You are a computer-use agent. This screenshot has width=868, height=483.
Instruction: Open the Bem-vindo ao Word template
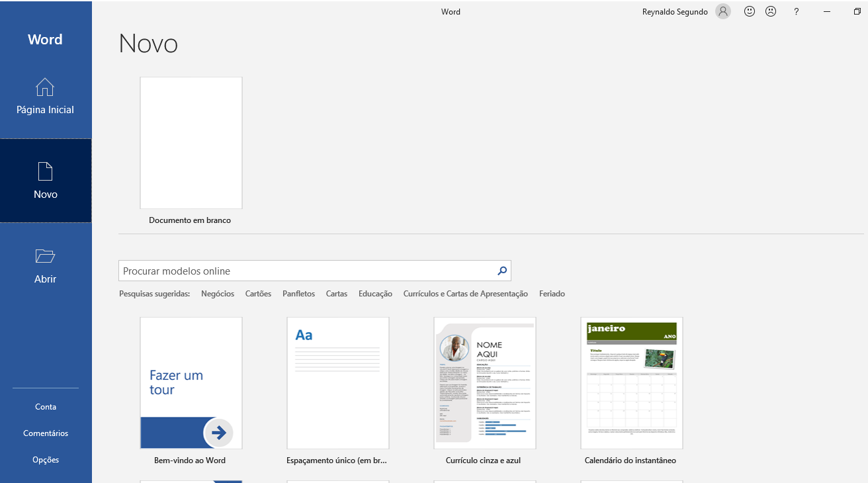pos(191,383)
